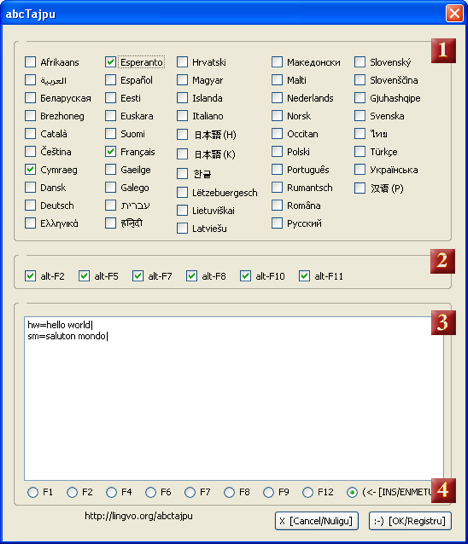Enable the 日本語 (K) checkbox
Viewport: 468px width, 544px height.
click(x=182, y=154)
